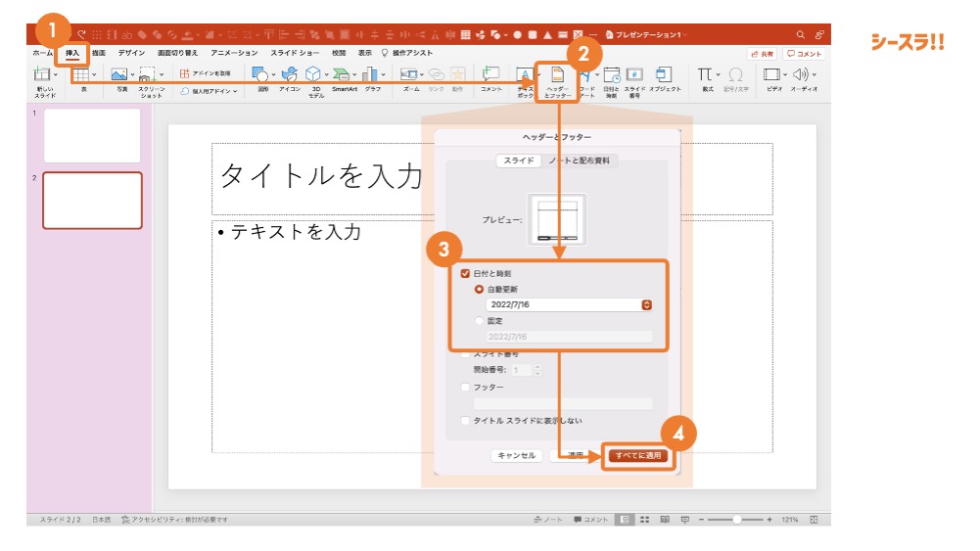
Task: Open the date format dropdown 2022/7/16
Action: (646, 304)
